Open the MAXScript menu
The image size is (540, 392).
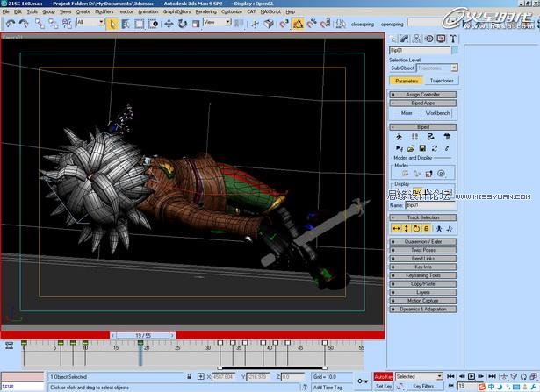(x=270, y=11)
